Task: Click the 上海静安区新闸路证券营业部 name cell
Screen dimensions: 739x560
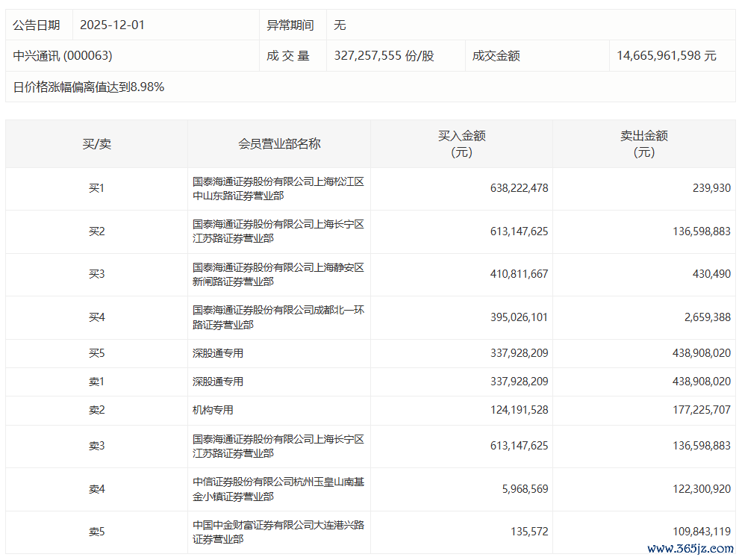Action: point(278,274)
